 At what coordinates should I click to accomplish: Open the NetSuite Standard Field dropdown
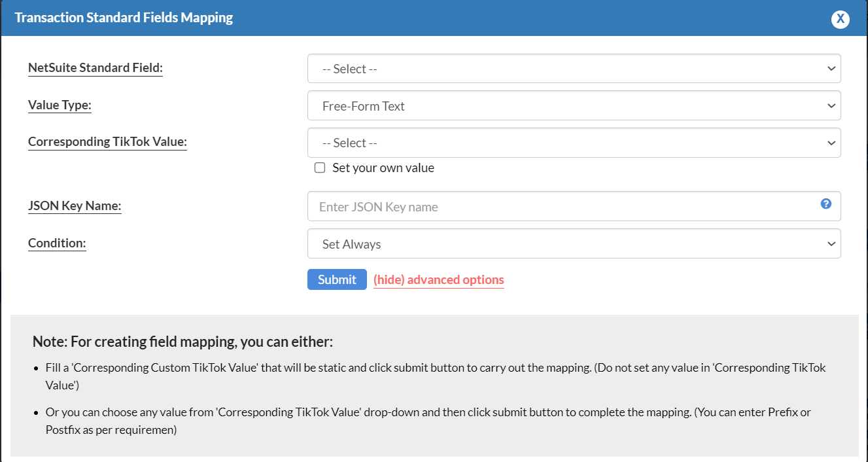[574, 68]
